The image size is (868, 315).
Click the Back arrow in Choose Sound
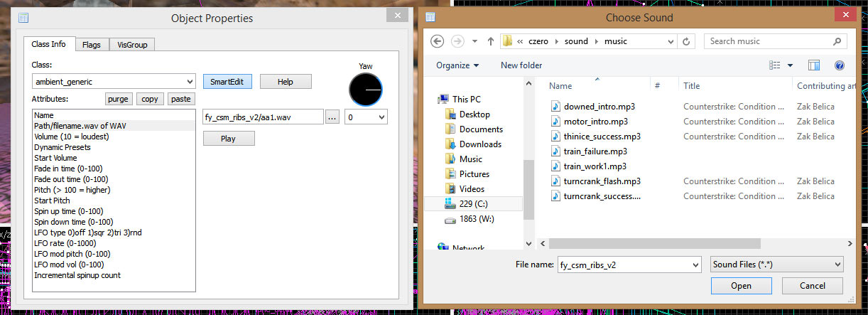pos(438,41)
